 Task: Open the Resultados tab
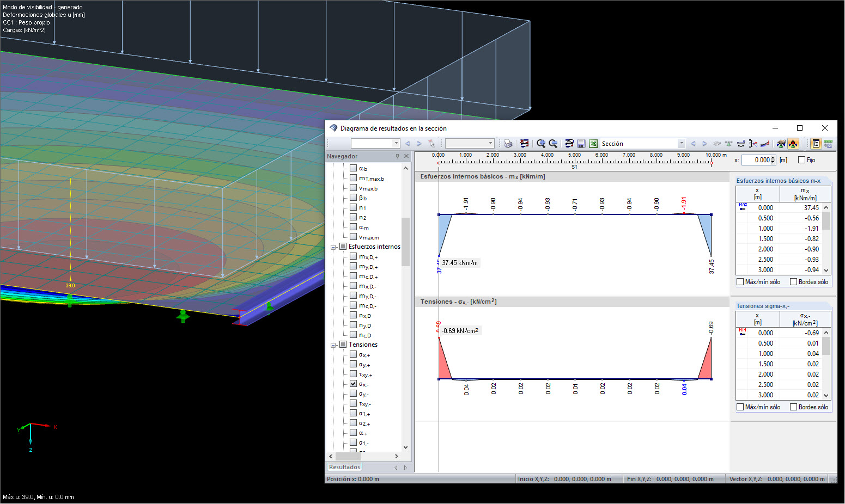coord(344,467)
